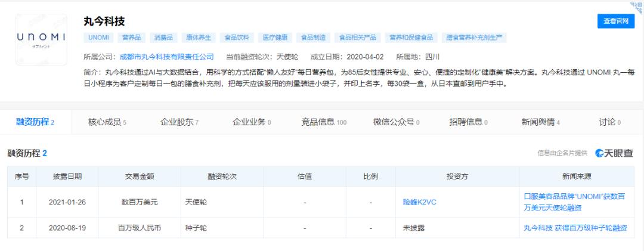Image resolution: width=644 pixels, height=251 pixels.
Task: Select the 营养和保健食品 tag
Action: pyautogui.click(x=411, y=38)
